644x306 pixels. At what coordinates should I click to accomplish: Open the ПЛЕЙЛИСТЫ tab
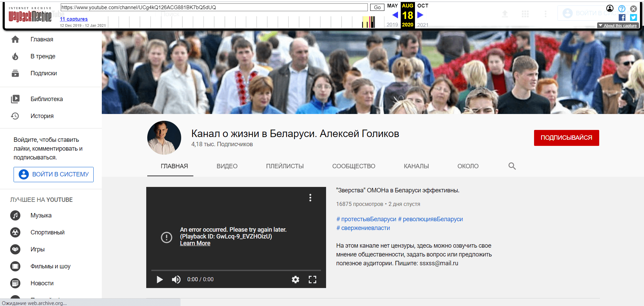tap(285, 166)
